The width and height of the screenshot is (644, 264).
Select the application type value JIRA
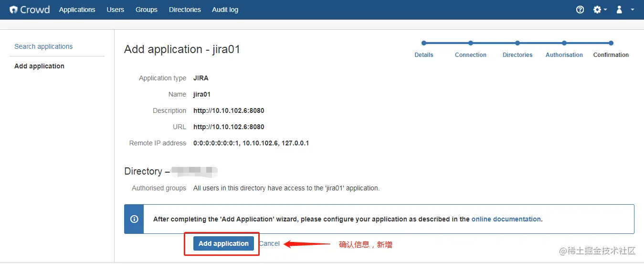tap(201, 78)
